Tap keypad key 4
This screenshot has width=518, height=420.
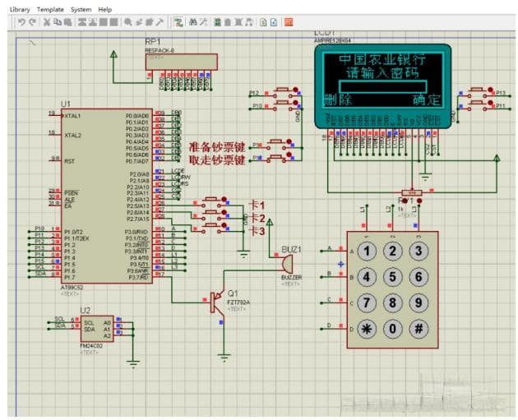[x=367, y=277]
